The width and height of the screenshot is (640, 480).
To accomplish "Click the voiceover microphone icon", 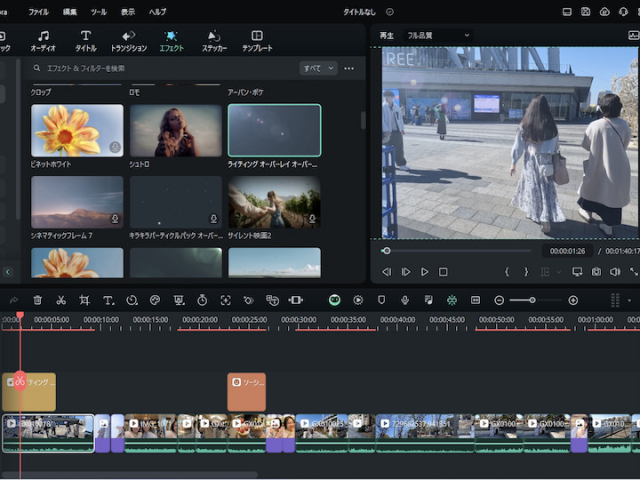I will tap(405, 300).
